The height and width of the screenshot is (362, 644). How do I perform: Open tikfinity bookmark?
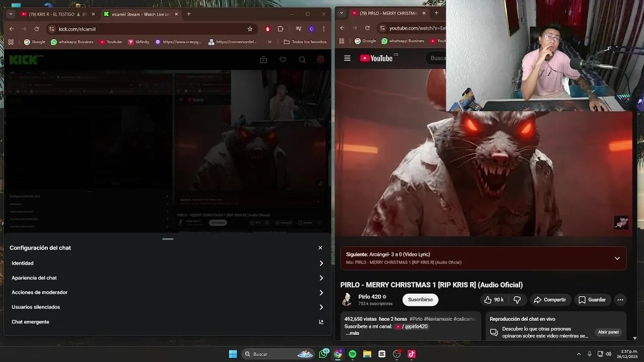click(139, 42)
